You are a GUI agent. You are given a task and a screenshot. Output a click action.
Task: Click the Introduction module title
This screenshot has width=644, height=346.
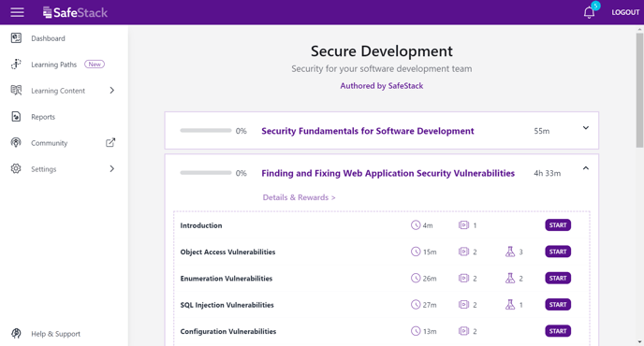pyautogui.click(x=201, y=225)
